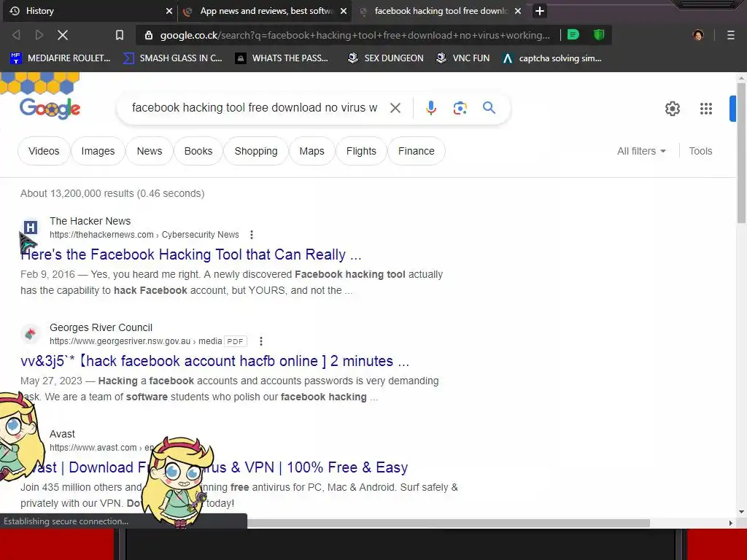Click the thehackernews.com URL breadcrumb
The width and height of the screenshot is (747, 560).
click(144, 235)
